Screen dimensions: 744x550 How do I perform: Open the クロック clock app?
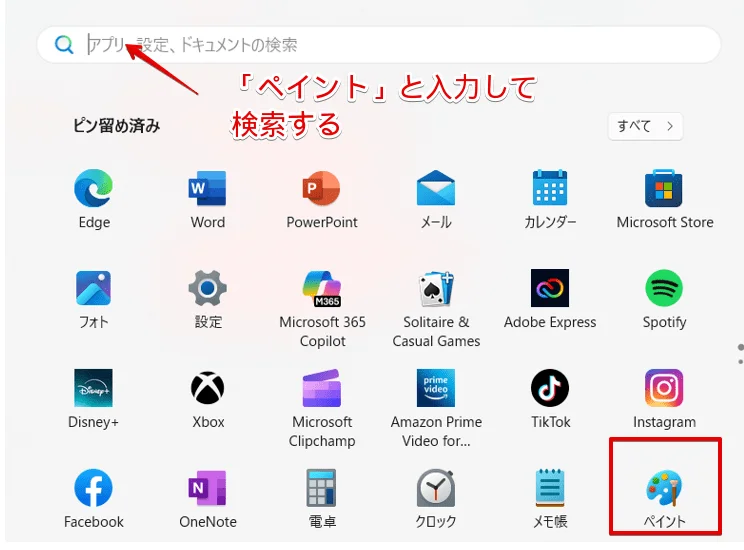[436, 498]
